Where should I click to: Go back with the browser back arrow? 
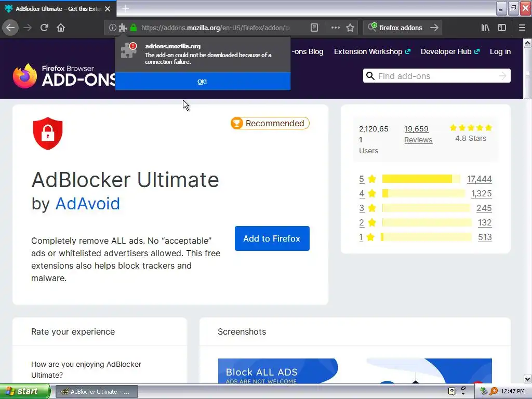coord(10,28)
